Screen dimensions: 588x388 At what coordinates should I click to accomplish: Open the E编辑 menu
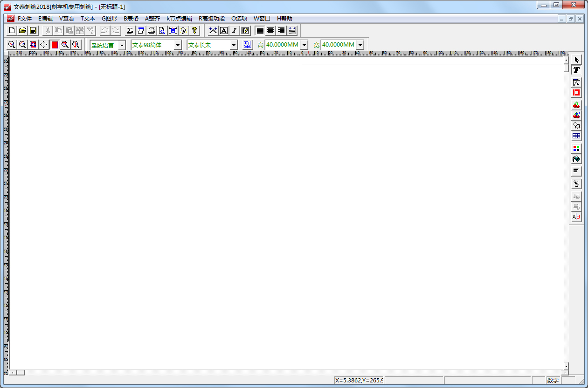click(x=45, y=19)
